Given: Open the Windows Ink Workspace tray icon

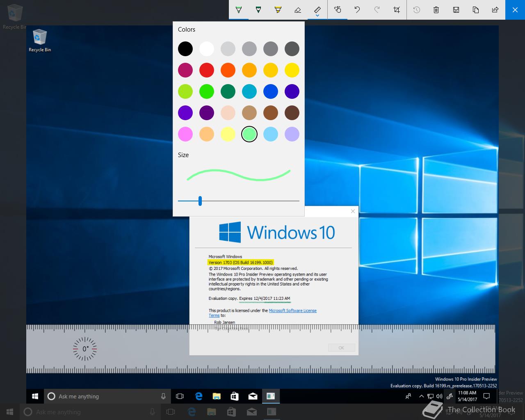Looking at the screenshot, I should pyautogui.click(x=450, y=396).
